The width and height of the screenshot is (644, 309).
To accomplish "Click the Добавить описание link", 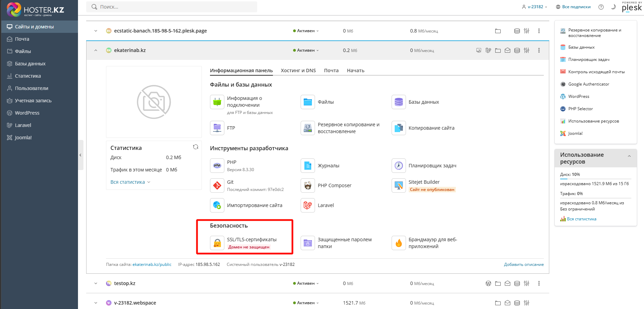I will (524, 265).
